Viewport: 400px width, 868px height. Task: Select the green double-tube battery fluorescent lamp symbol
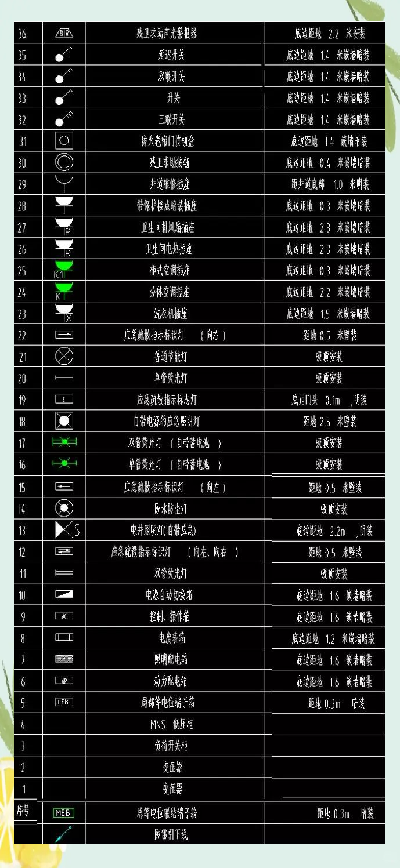click(64, 442)
